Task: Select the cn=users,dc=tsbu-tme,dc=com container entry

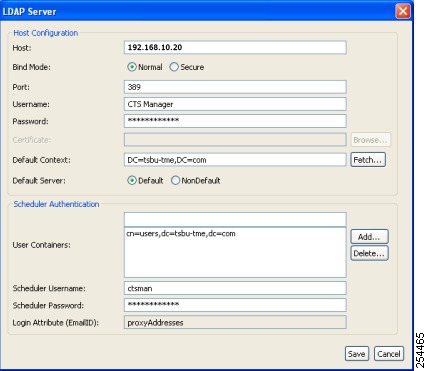Action: tap(181, 234)
